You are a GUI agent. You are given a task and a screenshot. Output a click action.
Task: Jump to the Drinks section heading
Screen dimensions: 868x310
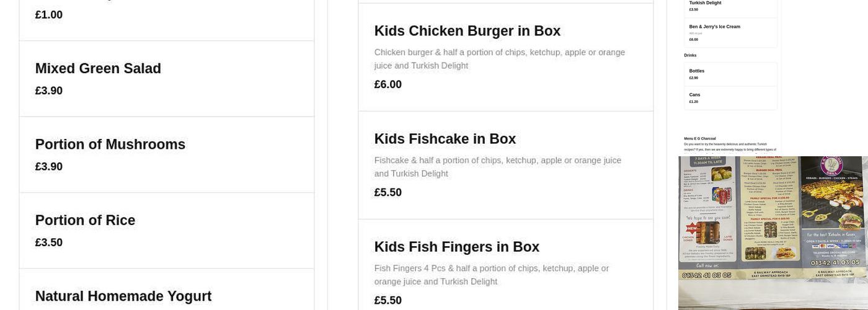[x=690, y=55]
